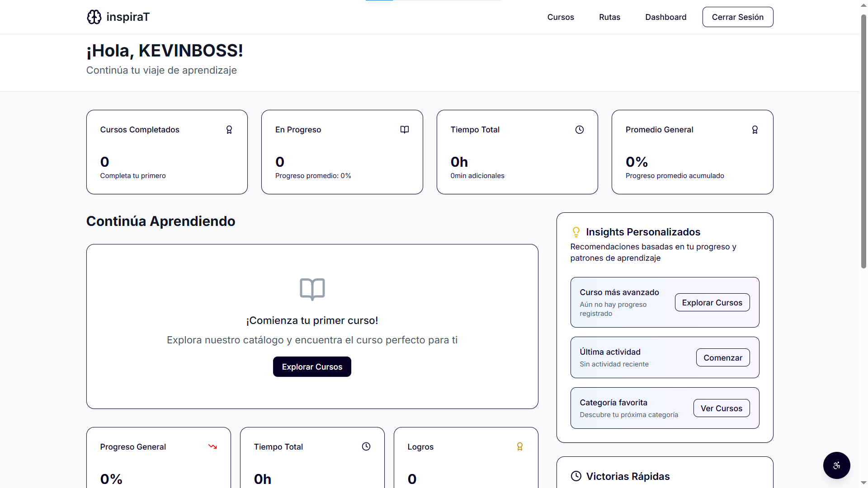This screenshot has height=488, width=868.
Task: Click the inspiraT brain logo icon
Action: tap(94, 17)
